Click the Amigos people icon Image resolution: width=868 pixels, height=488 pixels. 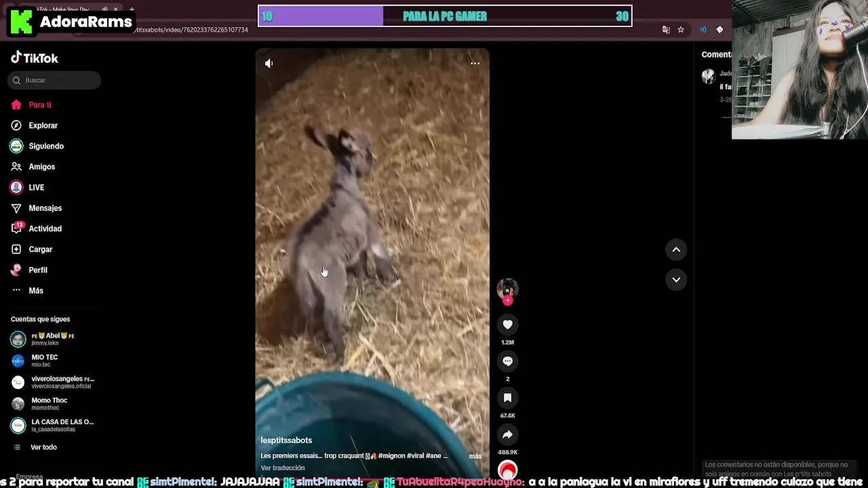click(x=16, y=167)
